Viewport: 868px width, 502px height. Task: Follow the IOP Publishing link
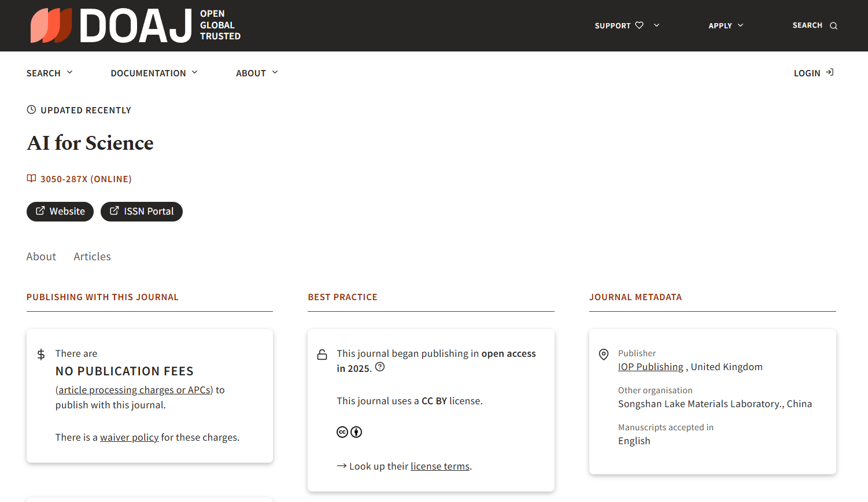point(651,367)
